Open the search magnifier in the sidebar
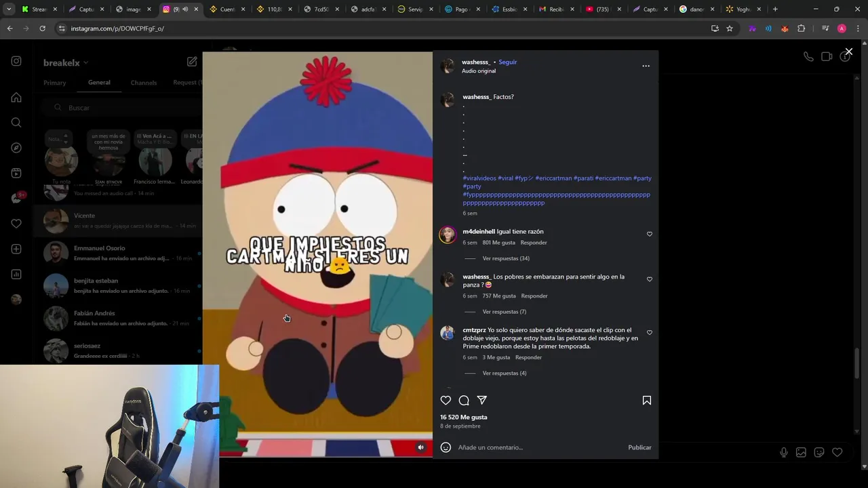This screenshot has height=488, width=868. click(16, 123)
